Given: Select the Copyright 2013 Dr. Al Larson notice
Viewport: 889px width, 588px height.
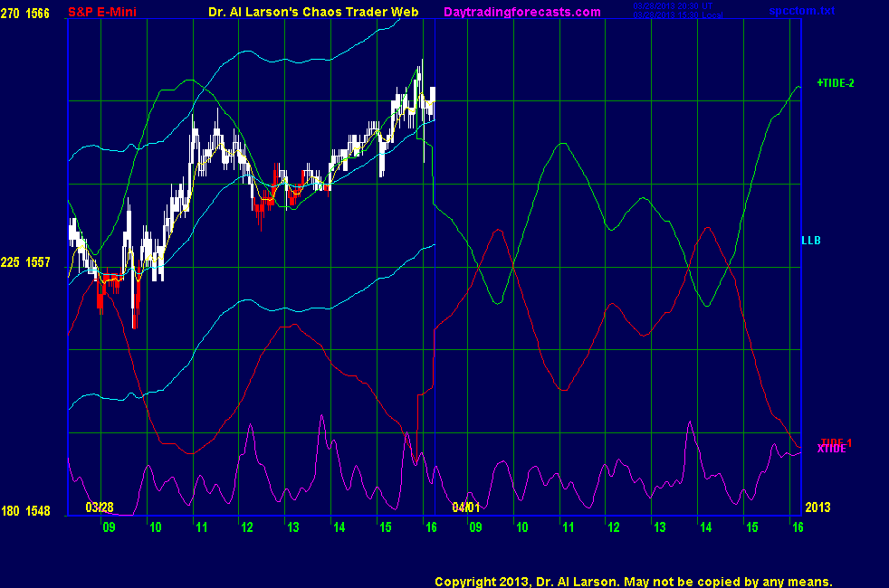Looking at the screenshot, I should pos(634,582).
